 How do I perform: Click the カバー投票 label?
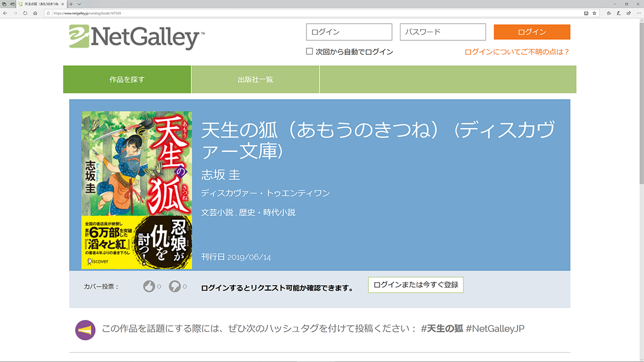(x=102, y=287)
